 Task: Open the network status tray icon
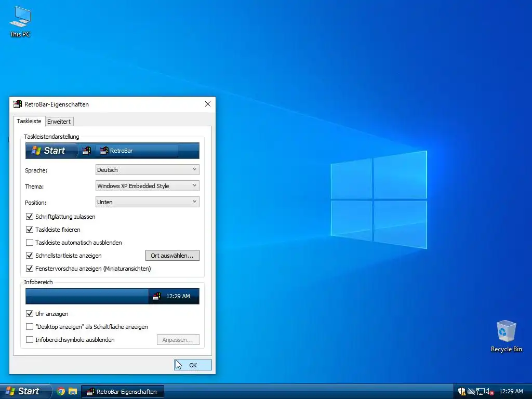[x=480, y=392]
